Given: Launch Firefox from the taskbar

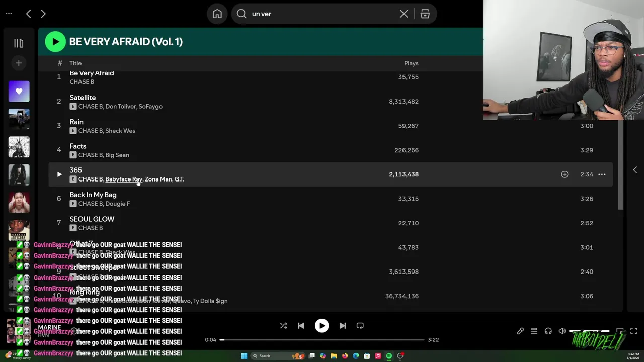Looking at the screenshot, I should (345, 356).
